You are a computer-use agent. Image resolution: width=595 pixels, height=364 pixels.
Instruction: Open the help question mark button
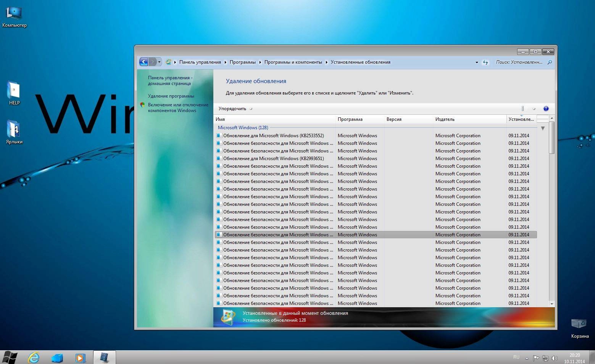546,109
